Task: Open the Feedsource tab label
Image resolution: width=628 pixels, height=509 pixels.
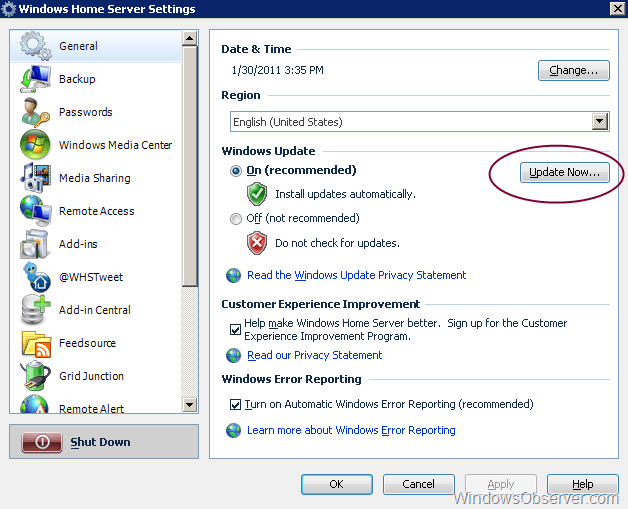Action: pyautogui.click(x=87, y=343)
